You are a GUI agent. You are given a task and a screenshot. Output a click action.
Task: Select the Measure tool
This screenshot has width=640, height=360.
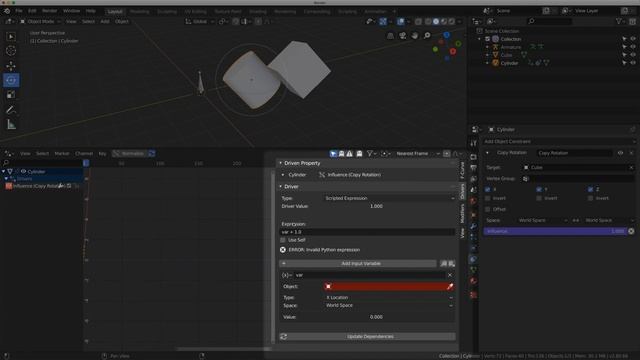[11, 124]
